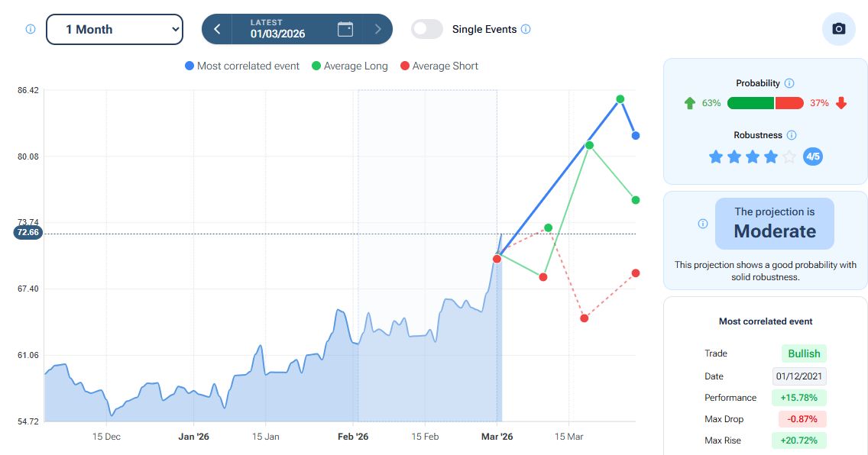This screenshot has width=868, height=455.
Task: Go to next date with right arrow
Action: (x=377, y=29)
